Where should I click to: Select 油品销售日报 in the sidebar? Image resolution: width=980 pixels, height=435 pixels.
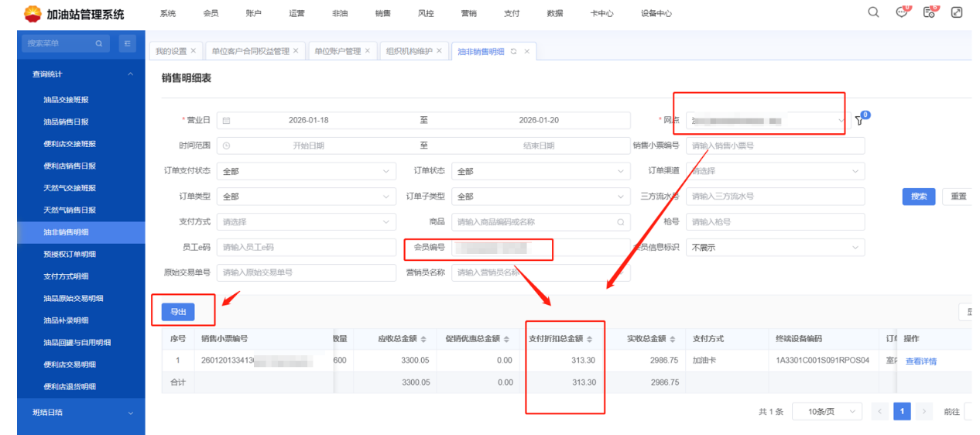66,122
